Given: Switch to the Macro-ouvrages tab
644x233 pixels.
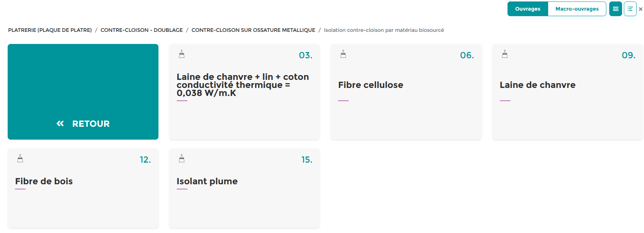Looking at the screenshot, I should point(577,8).
